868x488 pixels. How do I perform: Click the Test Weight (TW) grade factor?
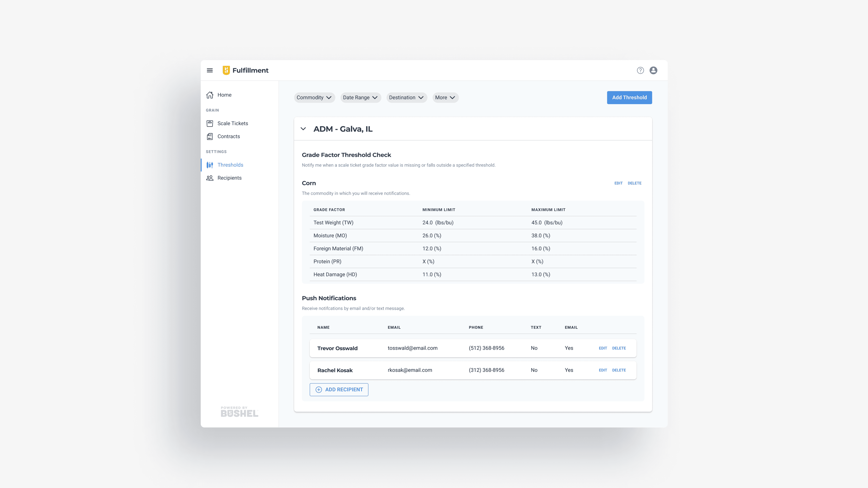[333, 223]
